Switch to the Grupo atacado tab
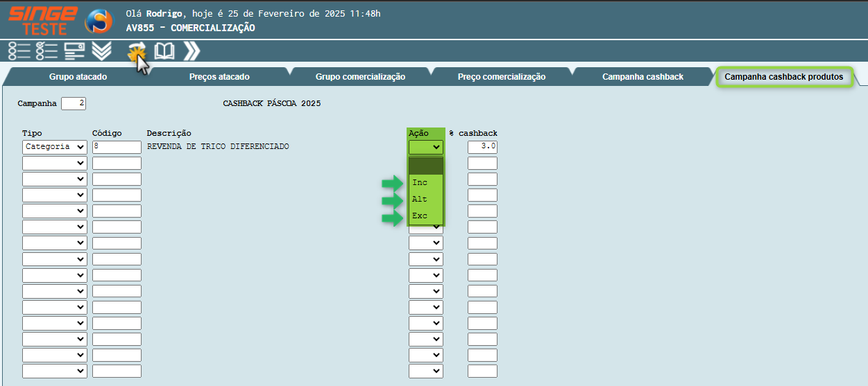The width and height of the screenshot is (868, 386). [x=78, y=77]
